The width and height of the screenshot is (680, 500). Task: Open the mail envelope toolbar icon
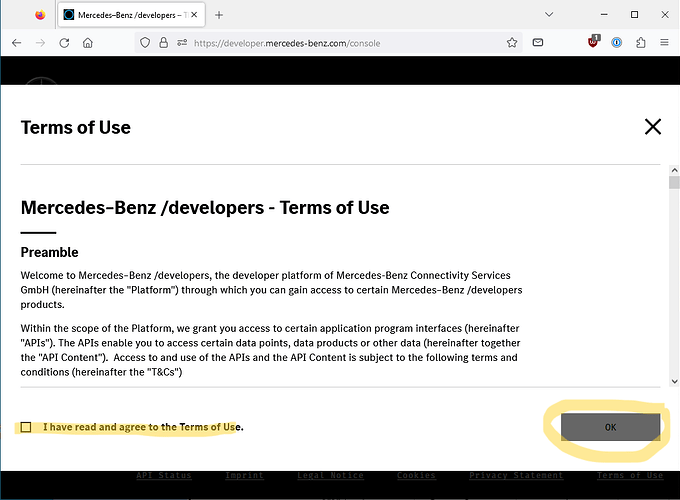(x=538, y=42)
